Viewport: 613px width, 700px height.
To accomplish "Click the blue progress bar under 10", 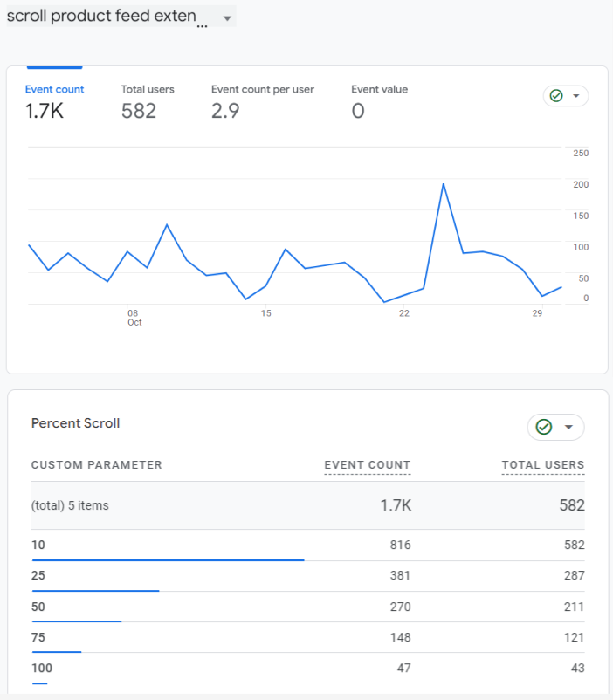I will [x=168, y=559].
